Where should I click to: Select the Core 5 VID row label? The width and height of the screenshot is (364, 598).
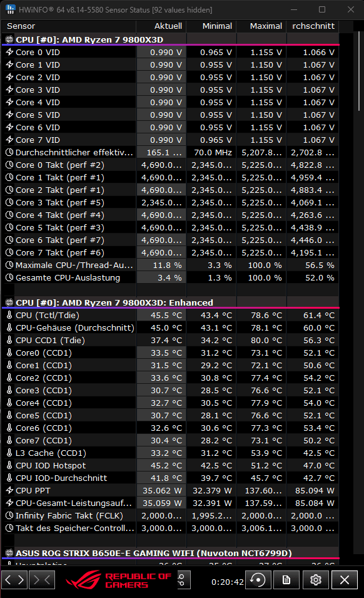(x=38, y=115)
